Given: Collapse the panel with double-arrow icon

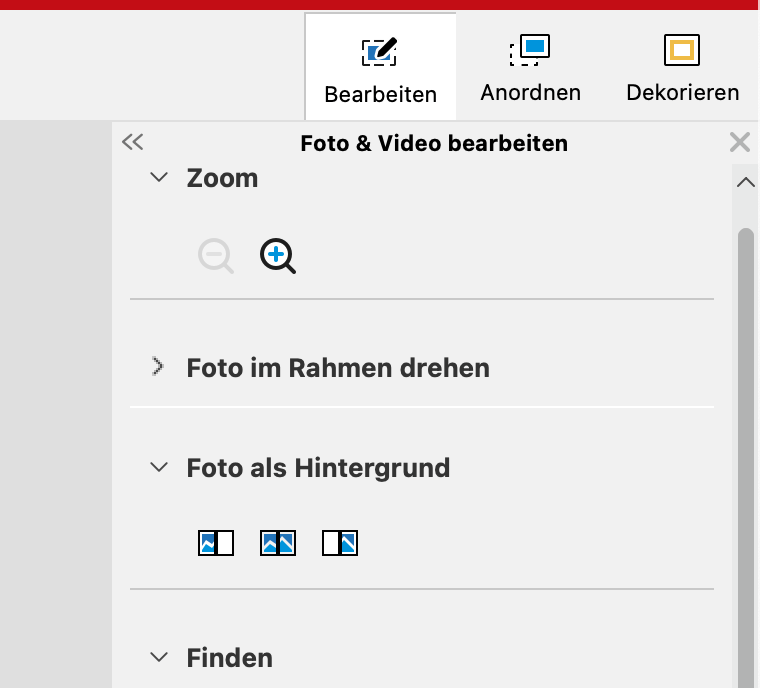Looking at the screenshot, I should (132, 142).
